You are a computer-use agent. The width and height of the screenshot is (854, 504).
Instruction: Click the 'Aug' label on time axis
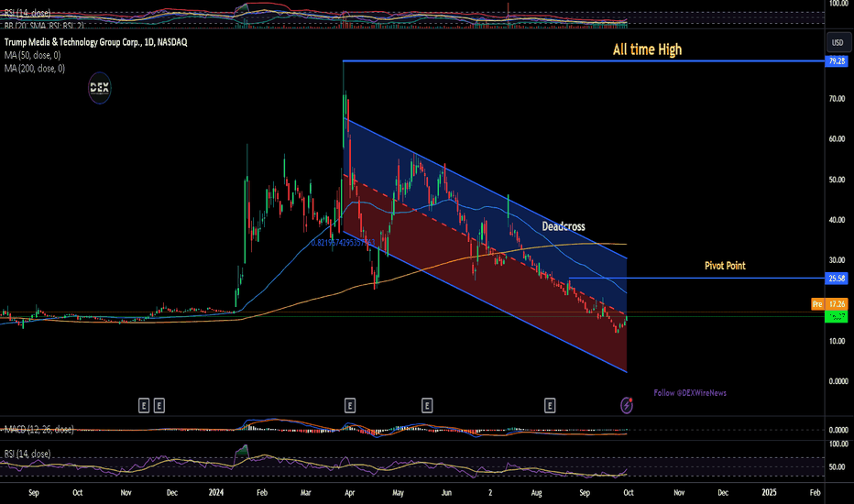point(536,493)
